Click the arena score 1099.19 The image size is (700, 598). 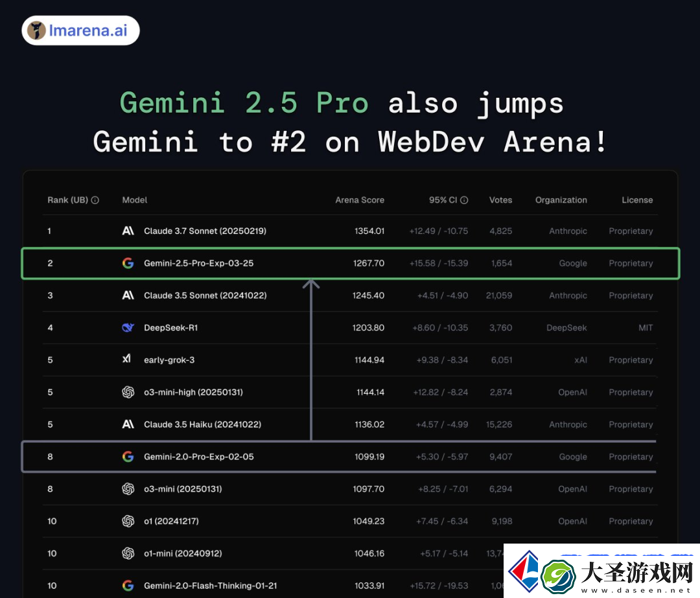pos(369,457)
